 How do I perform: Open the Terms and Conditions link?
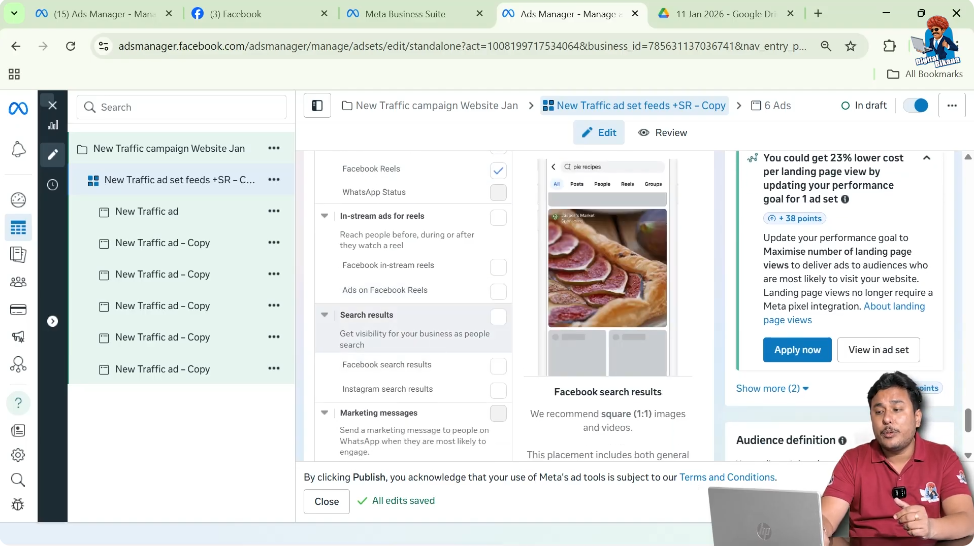click(727, 477)
